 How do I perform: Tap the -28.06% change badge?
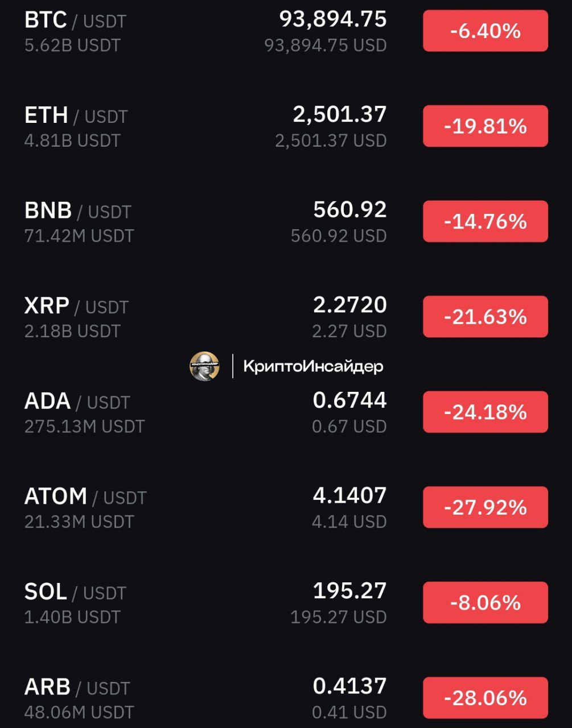485,698
